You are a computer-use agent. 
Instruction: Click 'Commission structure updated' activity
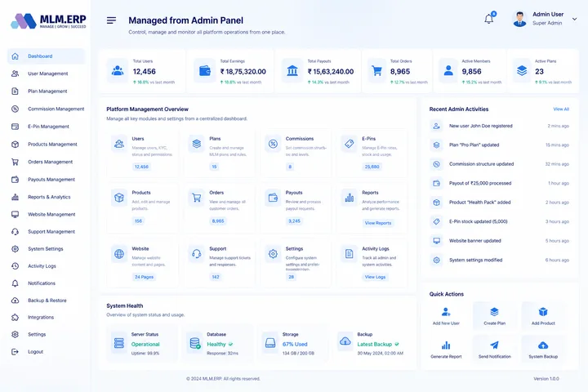[x=499, y=164]
